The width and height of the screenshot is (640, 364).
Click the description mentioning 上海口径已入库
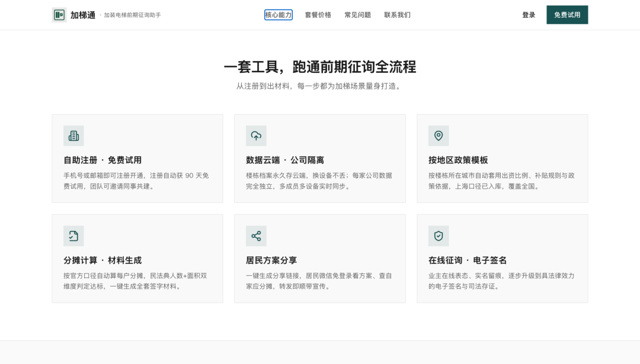(501, 181)
